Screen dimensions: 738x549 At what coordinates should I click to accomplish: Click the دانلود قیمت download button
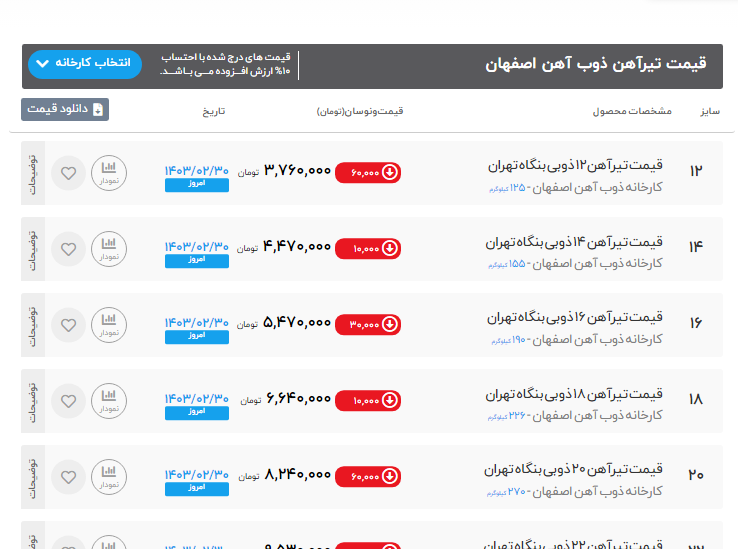[65, 109]
